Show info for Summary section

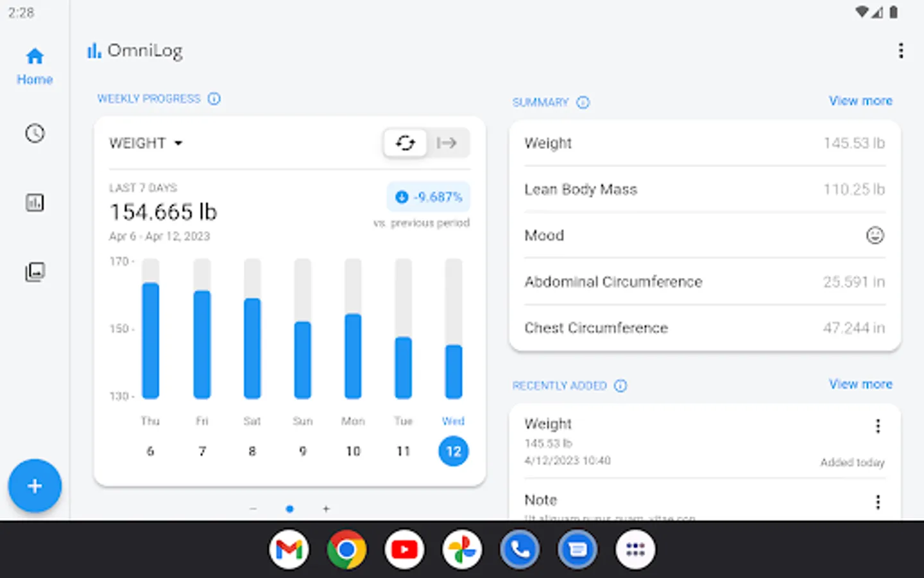click(x=583, y=103)
